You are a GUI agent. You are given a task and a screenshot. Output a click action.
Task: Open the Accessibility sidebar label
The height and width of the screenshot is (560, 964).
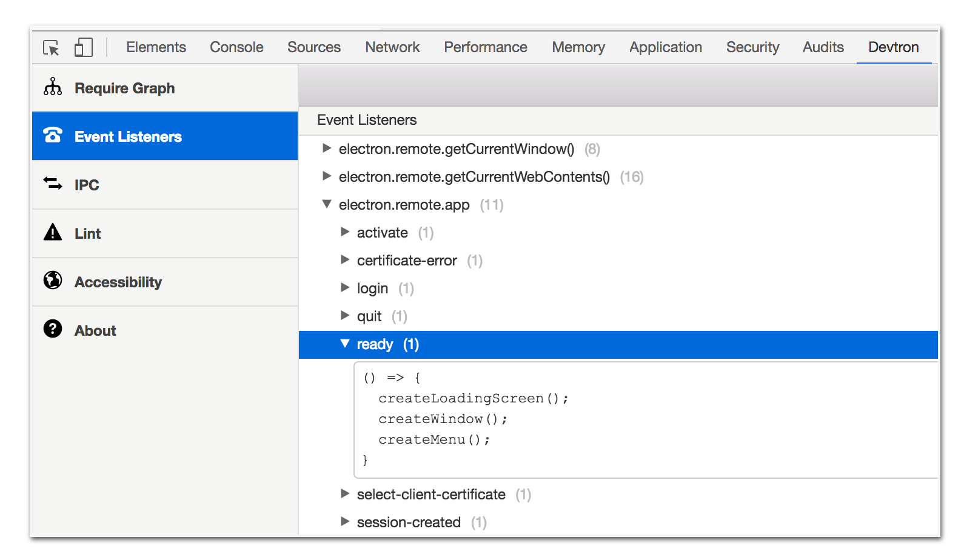tap(118, 282)
